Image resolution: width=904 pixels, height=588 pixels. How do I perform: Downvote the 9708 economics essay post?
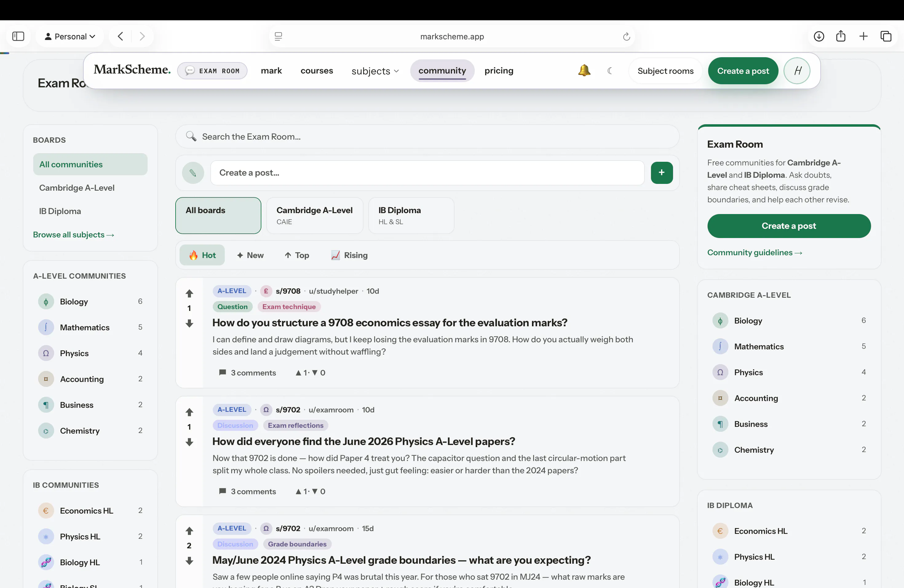pyautogui.click(x=189, y=323)
